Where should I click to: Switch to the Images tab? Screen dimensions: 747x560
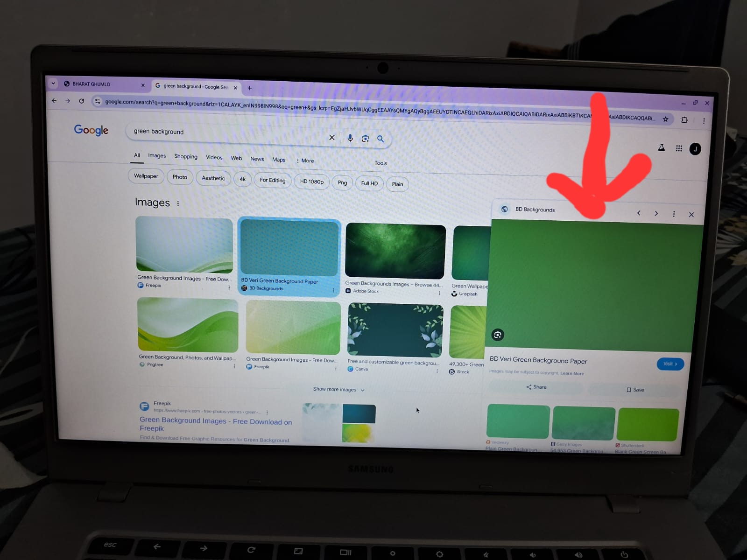point(157,156)
